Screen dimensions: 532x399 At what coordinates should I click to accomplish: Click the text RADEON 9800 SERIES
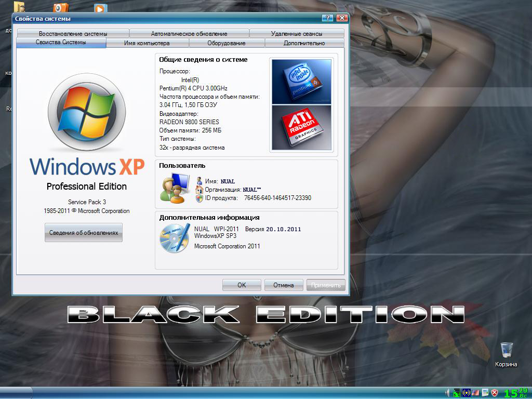point(189,122)
